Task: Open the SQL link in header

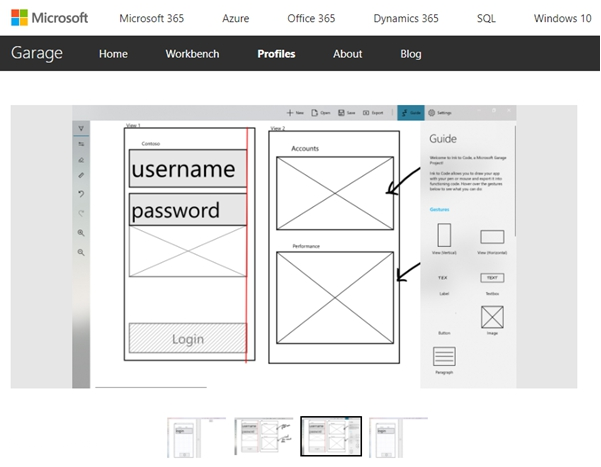Action: click(x=486, y=18)
